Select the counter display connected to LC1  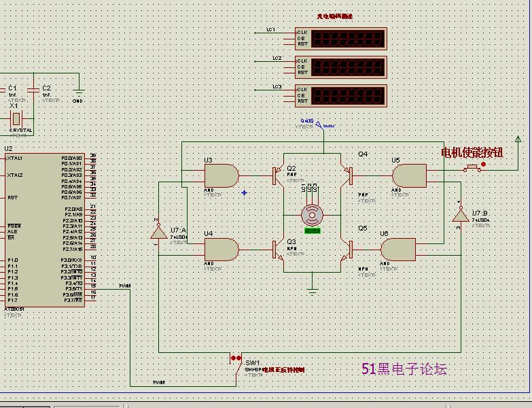pyautogui.click(x=340, y=38)
